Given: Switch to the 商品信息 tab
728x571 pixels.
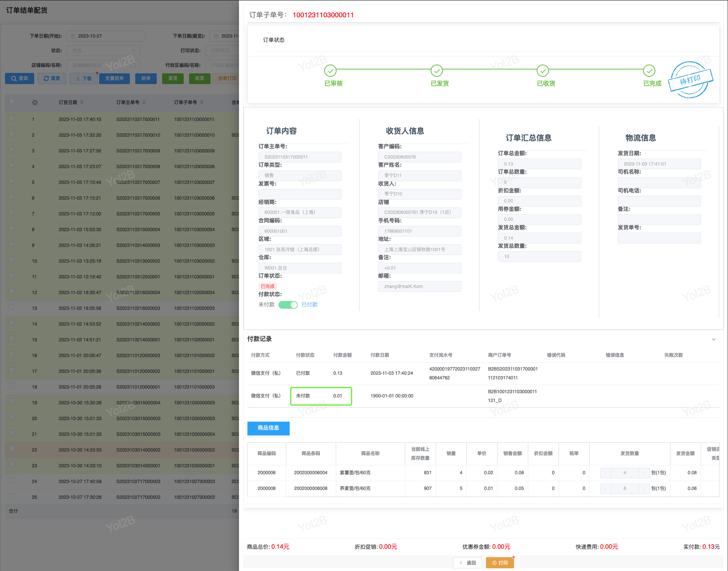Looking at the screenshot, I should [x=269, y=428].
